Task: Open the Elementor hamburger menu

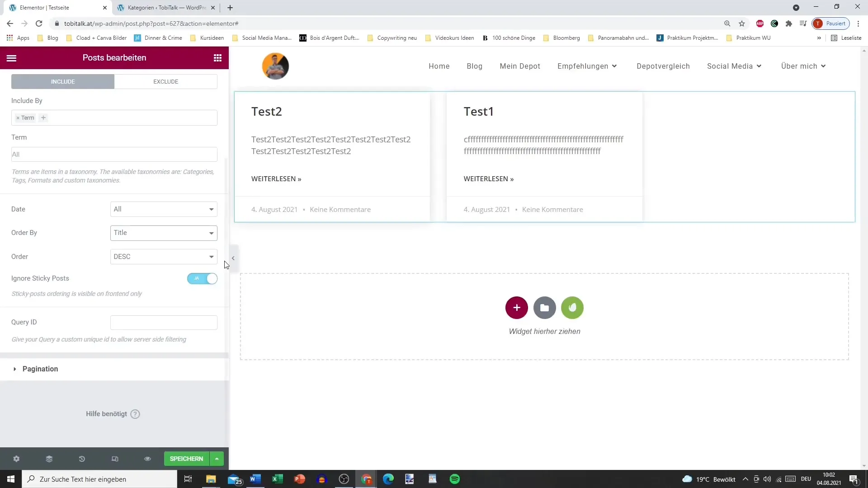Action: point(12,58)
